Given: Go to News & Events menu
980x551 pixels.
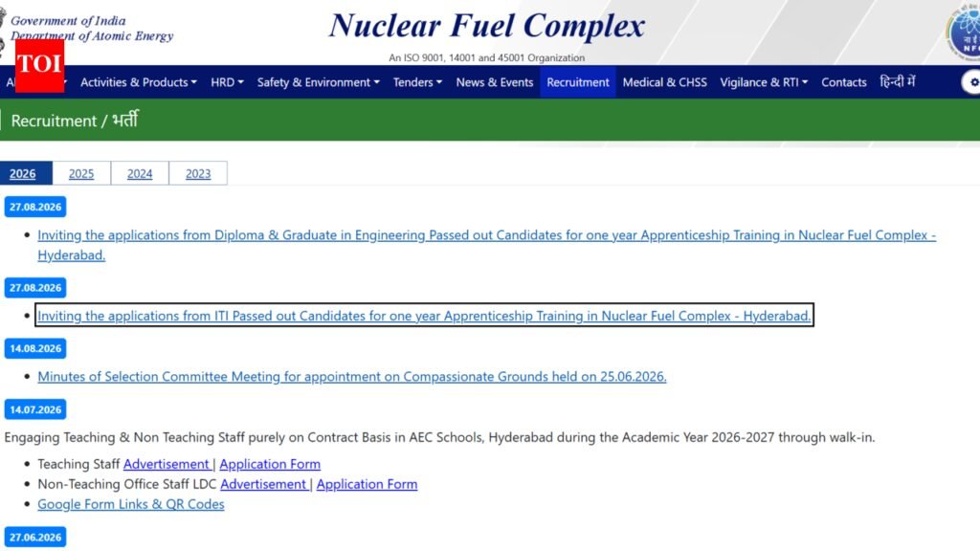Looking at the screenshot, I should click(495, 82).
